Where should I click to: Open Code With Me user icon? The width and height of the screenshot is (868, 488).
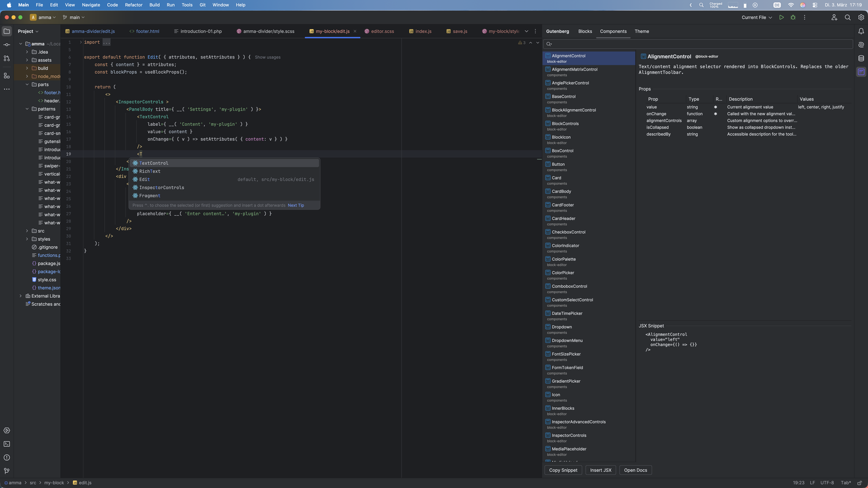[x=834, y=17]
